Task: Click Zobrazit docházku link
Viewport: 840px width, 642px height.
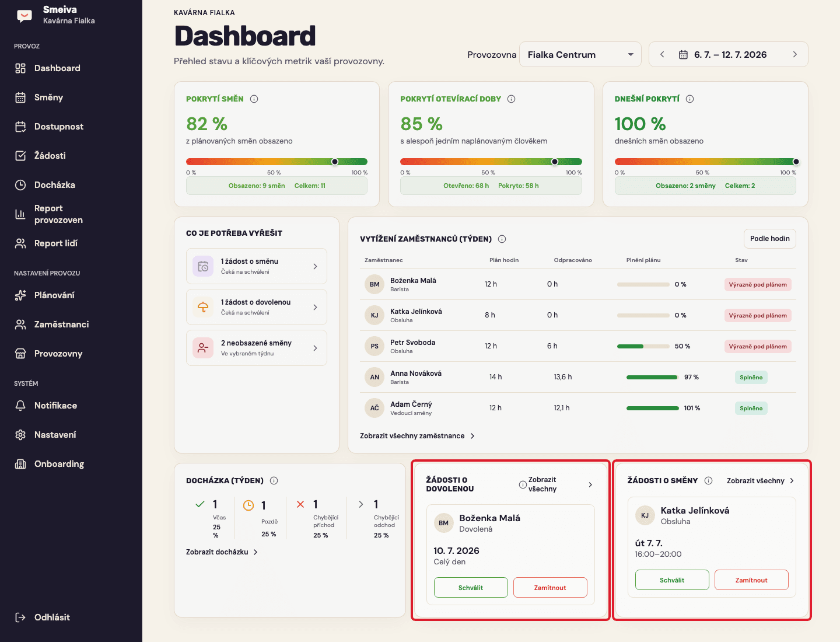Action: coord(222,552)
